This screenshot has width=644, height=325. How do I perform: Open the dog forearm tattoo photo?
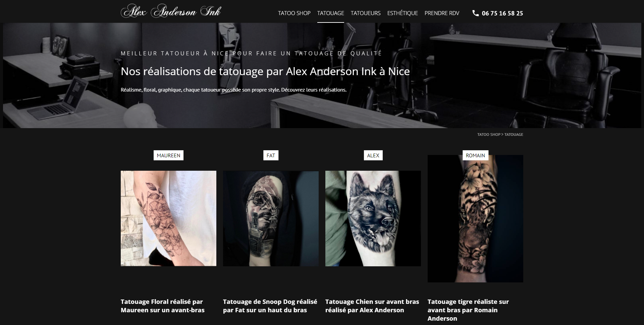coord(373,218)
